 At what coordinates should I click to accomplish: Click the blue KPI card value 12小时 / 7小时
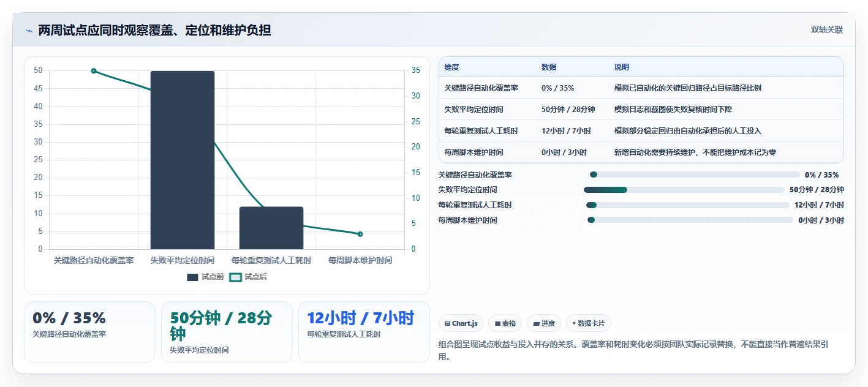point(361,318)
